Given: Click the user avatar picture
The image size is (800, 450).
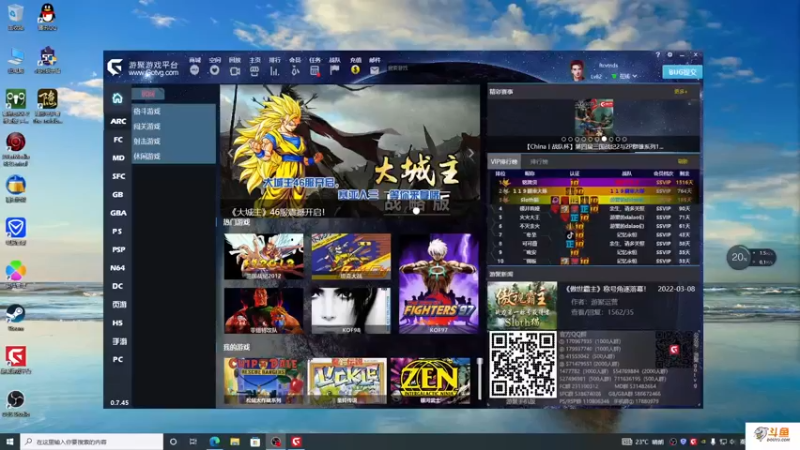Looking at the screenshot, I should coord(577,70).
